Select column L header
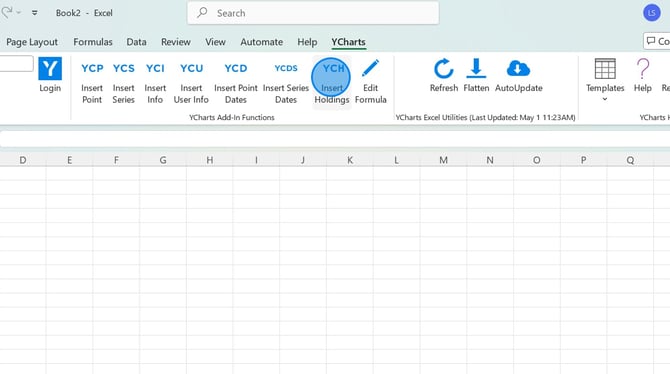The image size is (670, 374). tap(397, 160)
